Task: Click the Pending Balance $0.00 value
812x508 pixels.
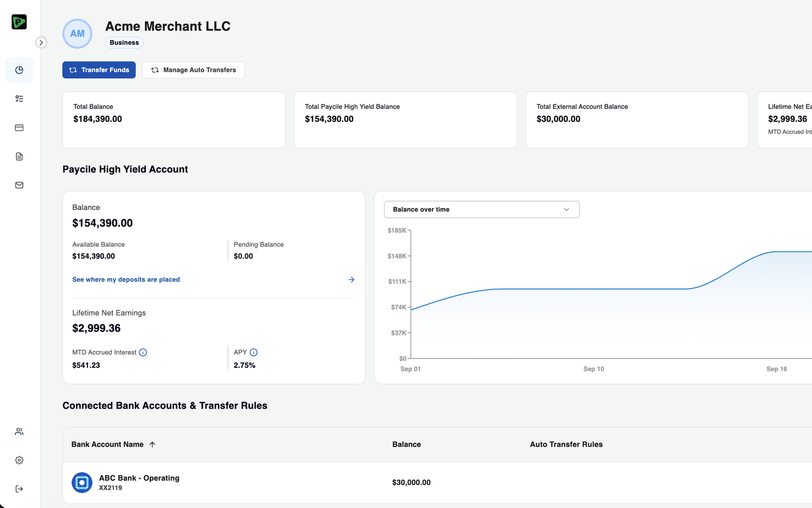Action: pyautogui.click(x=244, y=256)
